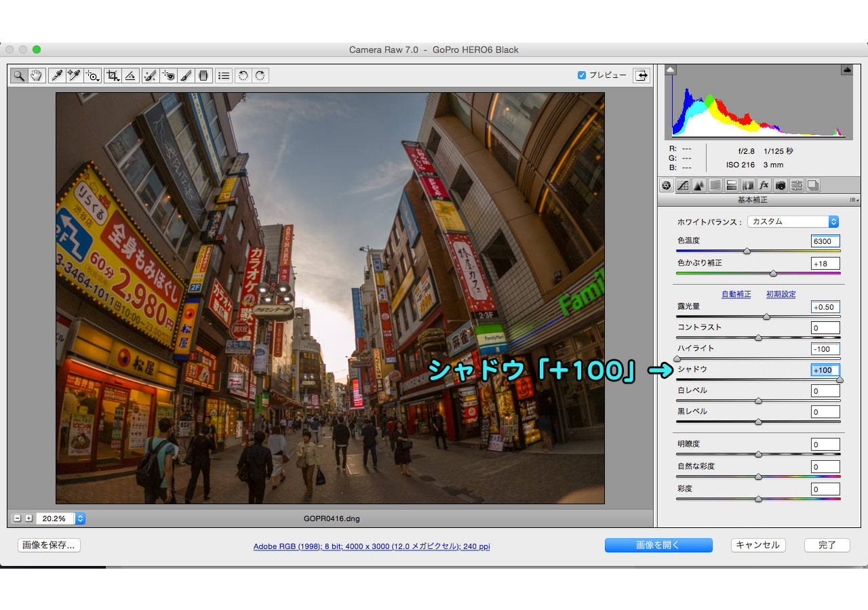
Task: Toggle shadow clipping warning in histogram
Action: [x=670, y=70]
